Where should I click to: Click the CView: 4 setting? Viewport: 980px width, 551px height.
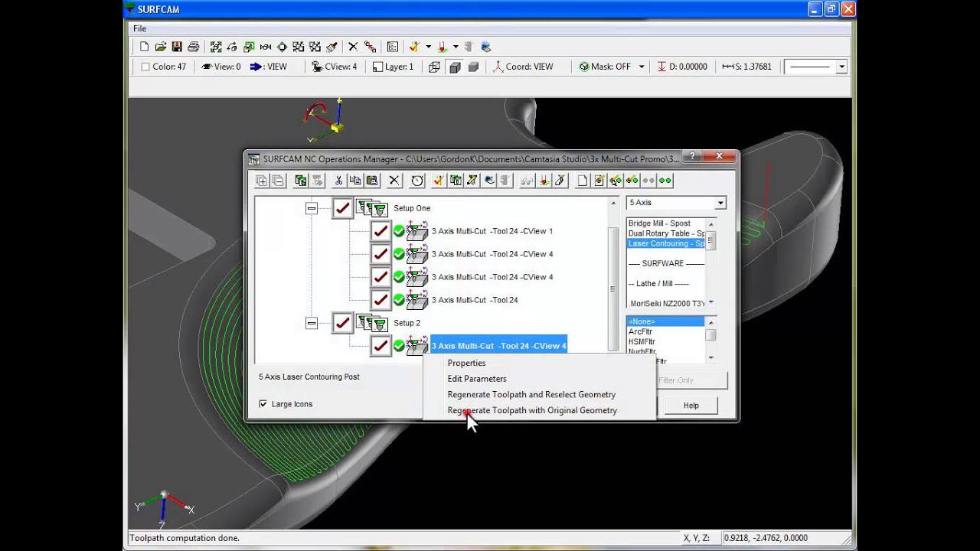[335, 67]
